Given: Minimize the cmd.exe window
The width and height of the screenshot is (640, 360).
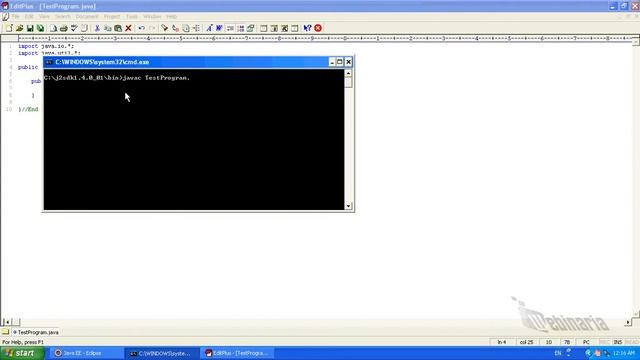Looking at the screenshot, I should coord(332,62).
